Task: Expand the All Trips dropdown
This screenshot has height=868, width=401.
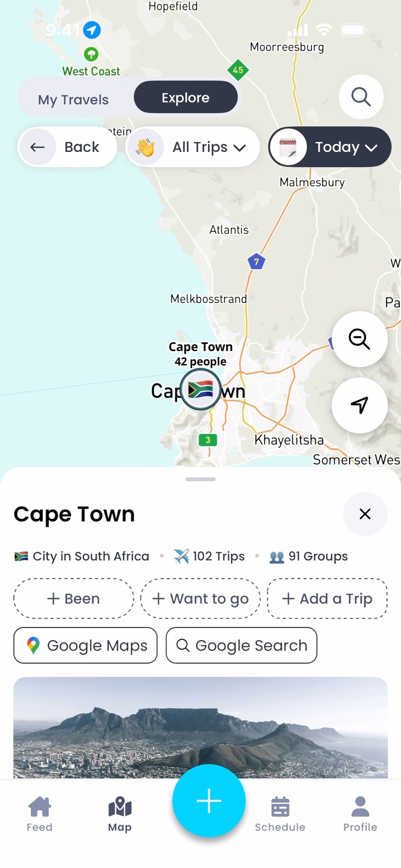Action: coord(193,147)
